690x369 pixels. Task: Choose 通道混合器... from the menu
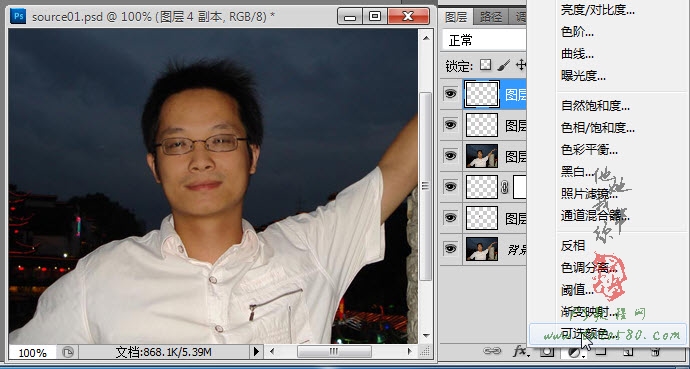(595, 216)
